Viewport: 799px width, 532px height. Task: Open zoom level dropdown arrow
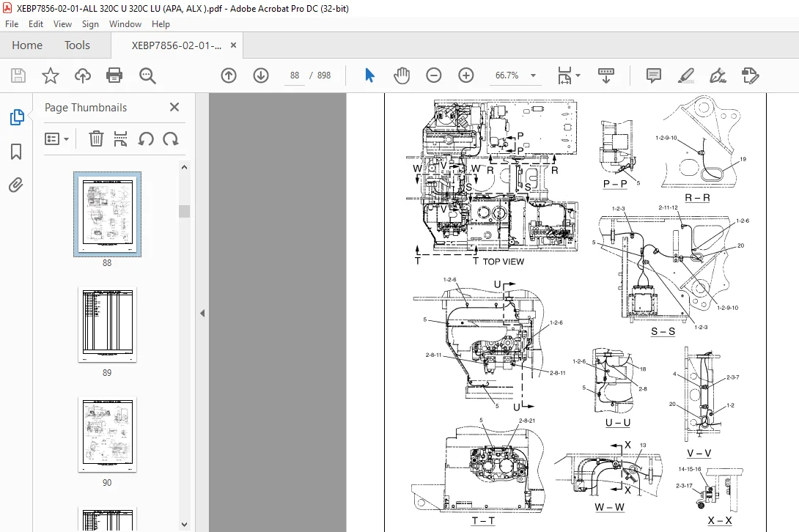pos(533,75)
